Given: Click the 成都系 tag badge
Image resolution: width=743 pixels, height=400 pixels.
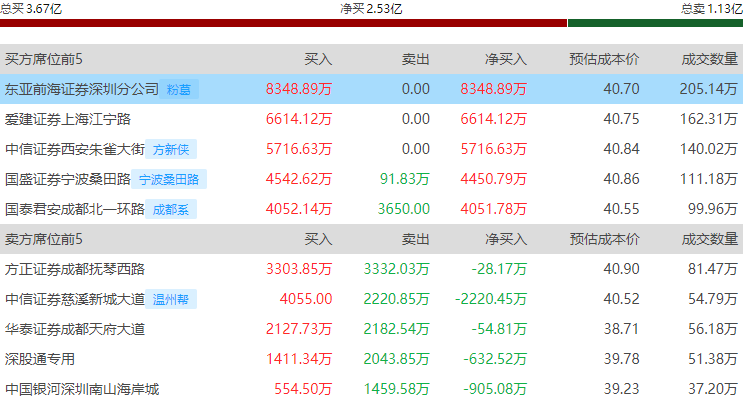Looking at the screenshot, I should (x=171, y=209).
